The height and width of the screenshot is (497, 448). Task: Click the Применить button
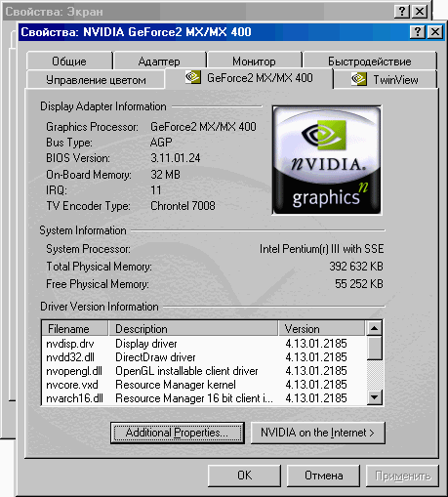coord(402,476)
